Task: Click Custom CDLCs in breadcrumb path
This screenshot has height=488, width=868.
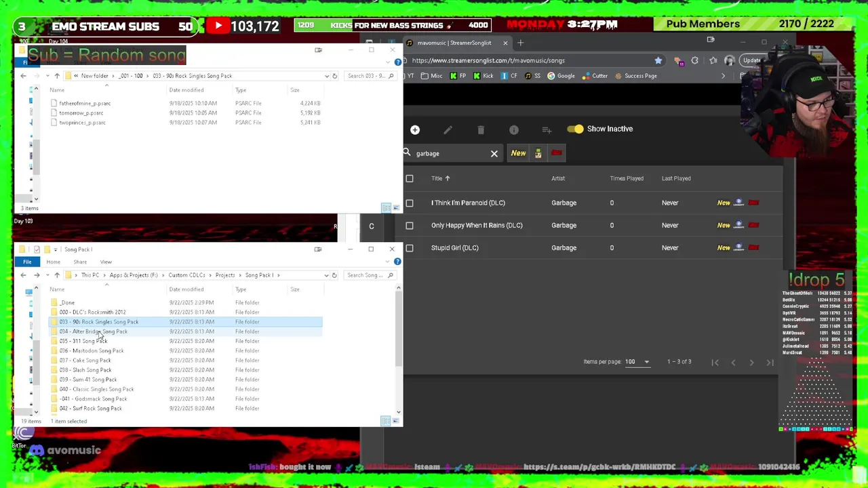Action: click(x=186, y=275)
